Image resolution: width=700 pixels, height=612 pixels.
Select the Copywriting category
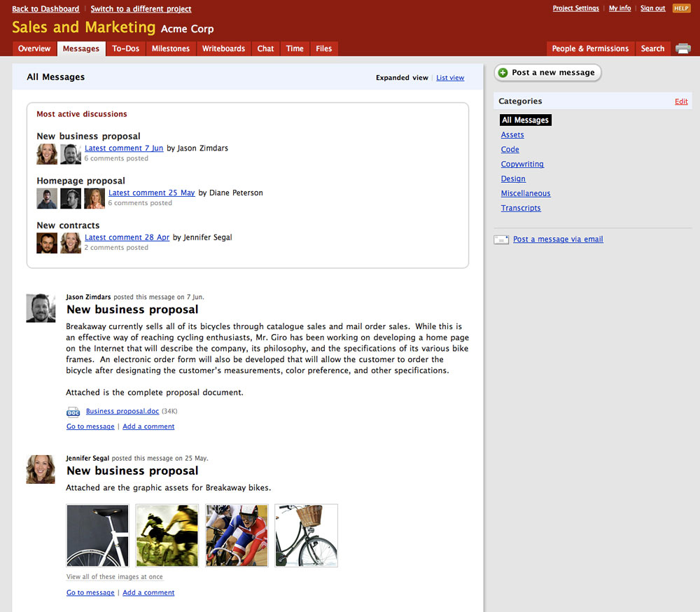(522, 164)
